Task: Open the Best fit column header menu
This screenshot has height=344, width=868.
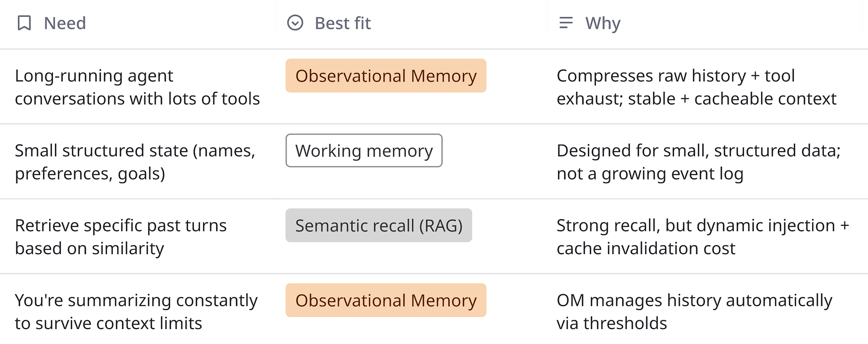Action: [x=342, y=23]
